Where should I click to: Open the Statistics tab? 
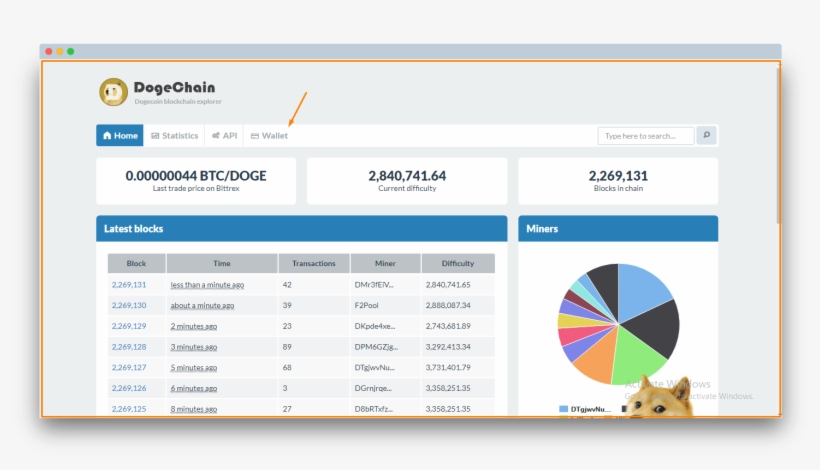pyautogui.click(x=175, y=135)
